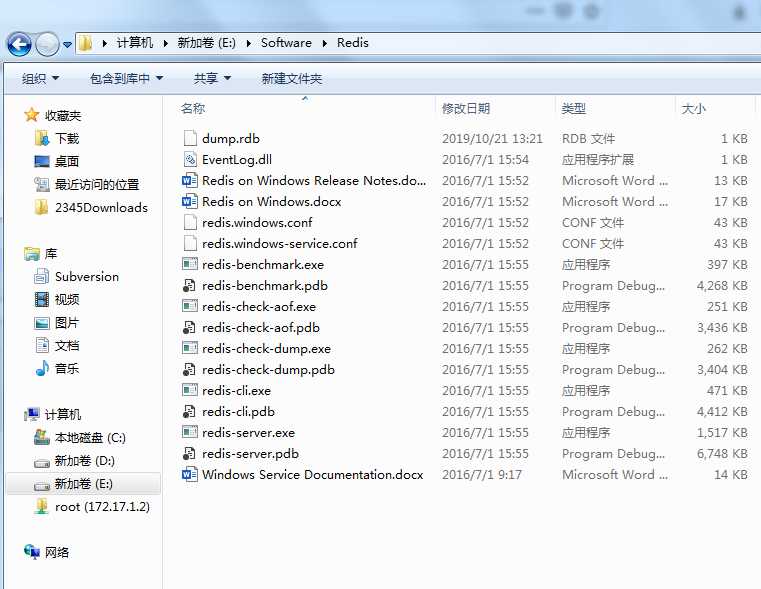The height and width of the screenshot is (589, 761).
Task: Select the 收藏夹 star icon
Action: coord(32,115)
